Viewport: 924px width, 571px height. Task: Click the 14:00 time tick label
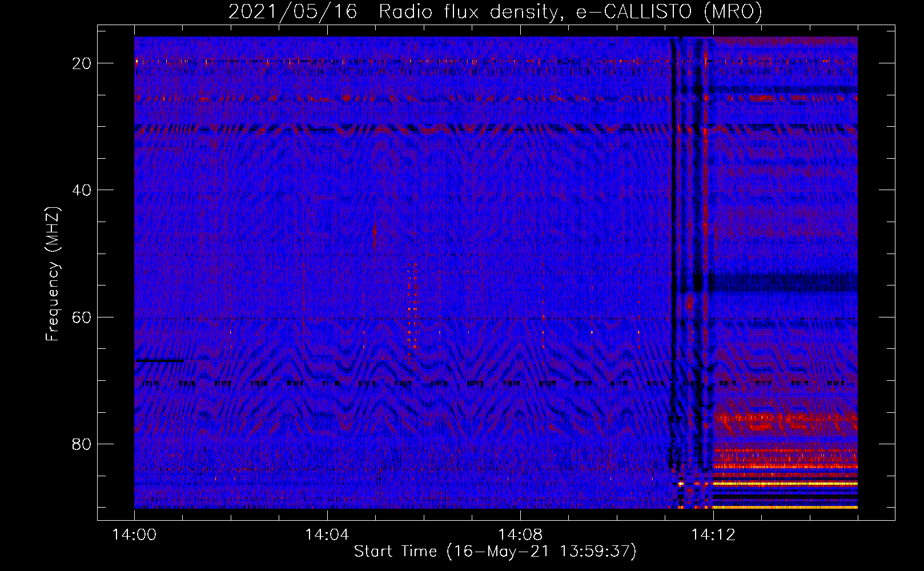(135, 535)
